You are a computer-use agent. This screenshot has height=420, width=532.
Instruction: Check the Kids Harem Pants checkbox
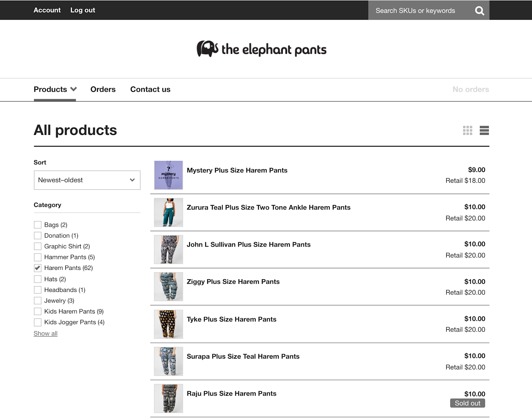(x=38, y=312)
